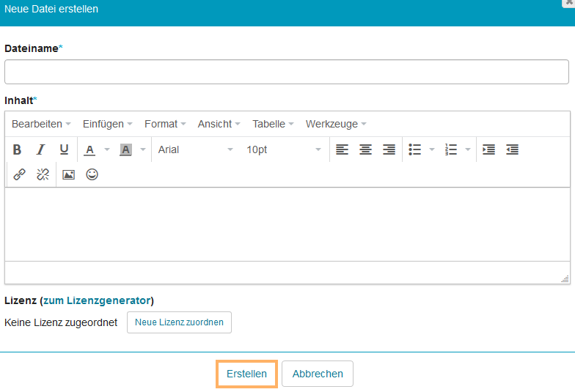Screen dimensions: 575x392
Task: Align text to the right
Action: [389, 149]
